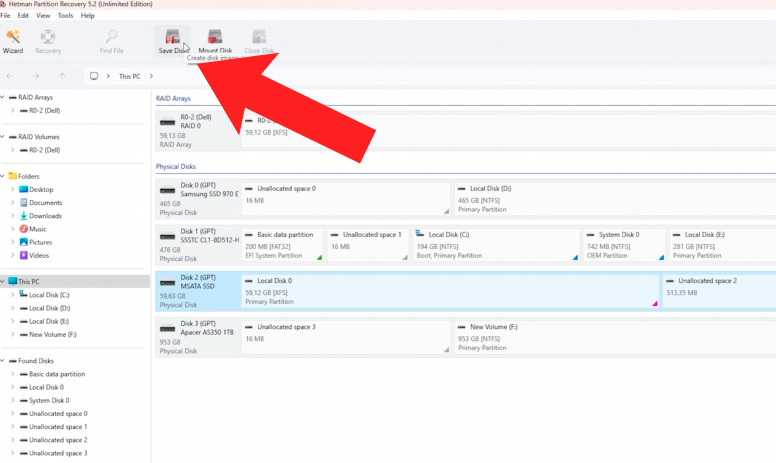Image resolution: width=776 pixels, height=463 pixels.
Task: Collapse the RAID Volumes tree node
Action: coord(2,137)
